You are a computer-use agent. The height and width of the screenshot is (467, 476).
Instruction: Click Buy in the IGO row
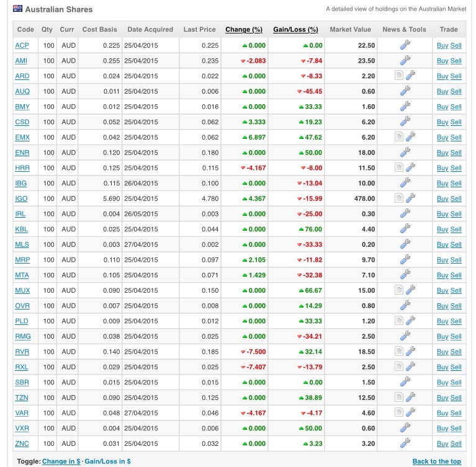[442, 198]
